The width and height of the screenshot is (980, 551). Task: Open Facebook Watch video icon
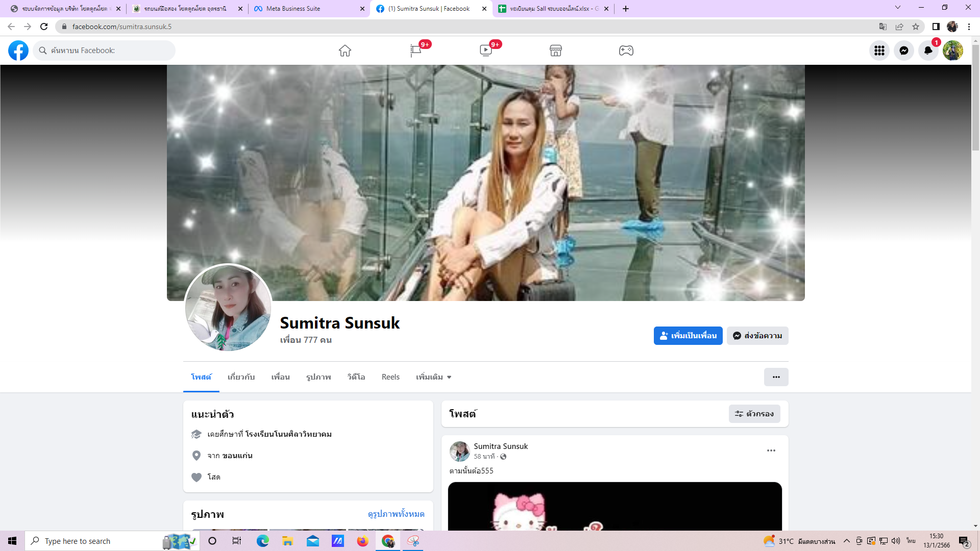[486, 51]
